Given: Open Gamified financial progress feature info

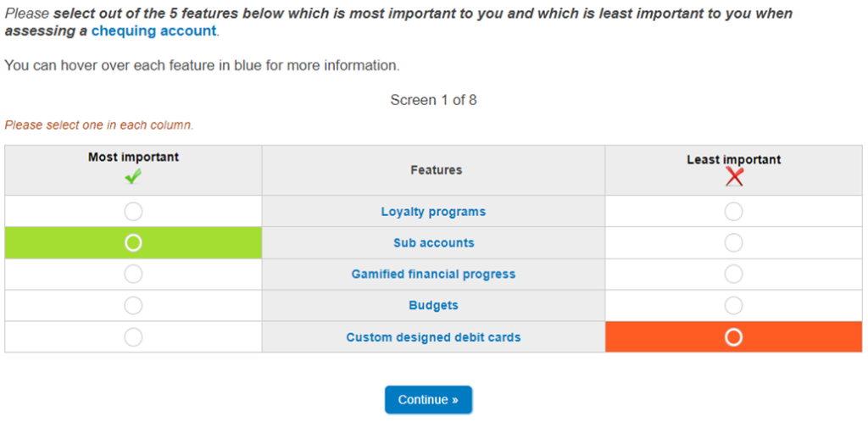Looking at the screenshot, I should pyautogui.click(x=433, y=275).
